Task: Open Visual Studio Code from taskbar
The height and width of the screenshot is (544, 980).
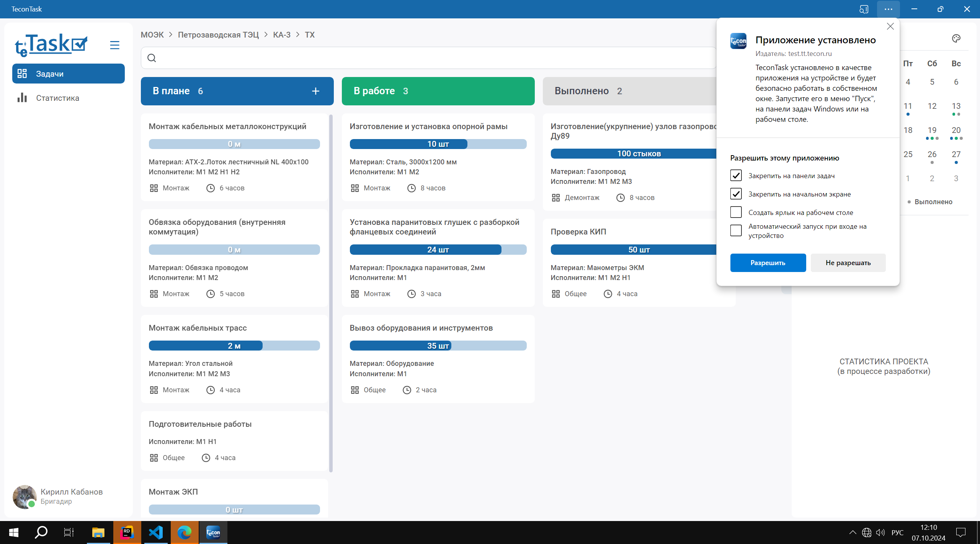Action: pos(156,533)
